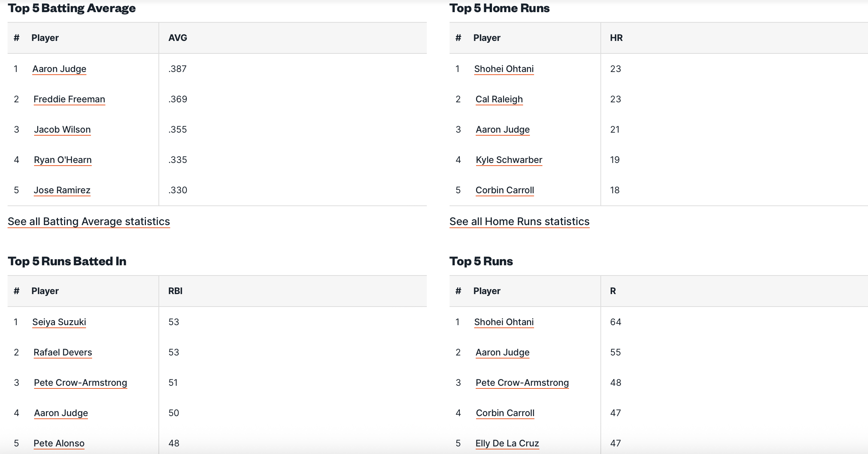Click the RBI column header
This screenshot has height=454, width=868.
click(x=175, y=291)
